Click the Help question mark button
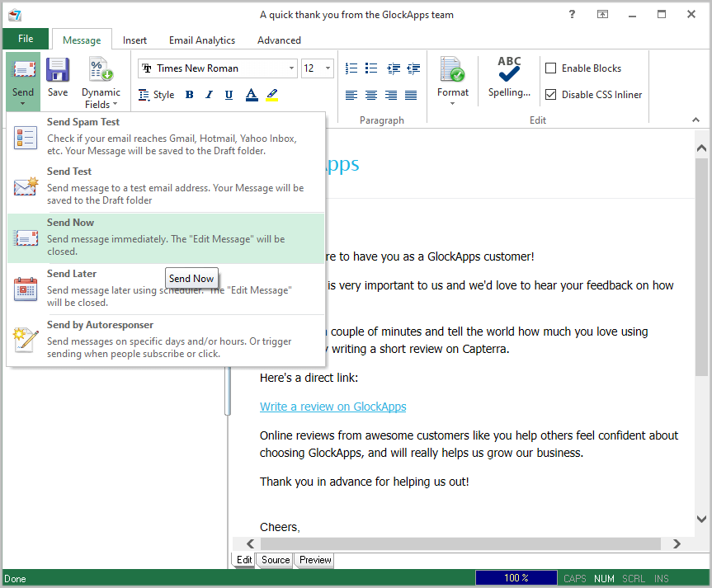 pyautogui.click(x=572, y=15)
